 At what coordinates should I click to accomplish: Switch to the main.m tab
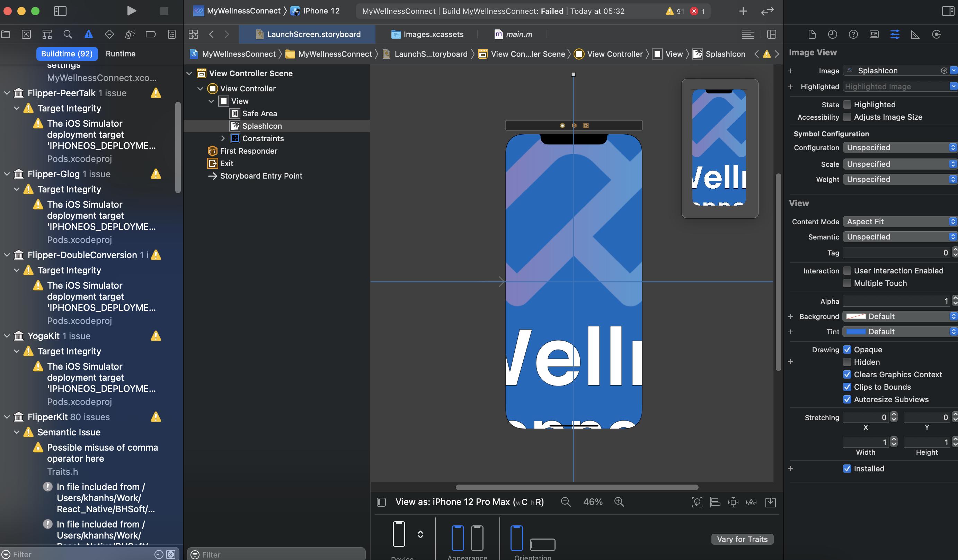(x=513, y=34)
